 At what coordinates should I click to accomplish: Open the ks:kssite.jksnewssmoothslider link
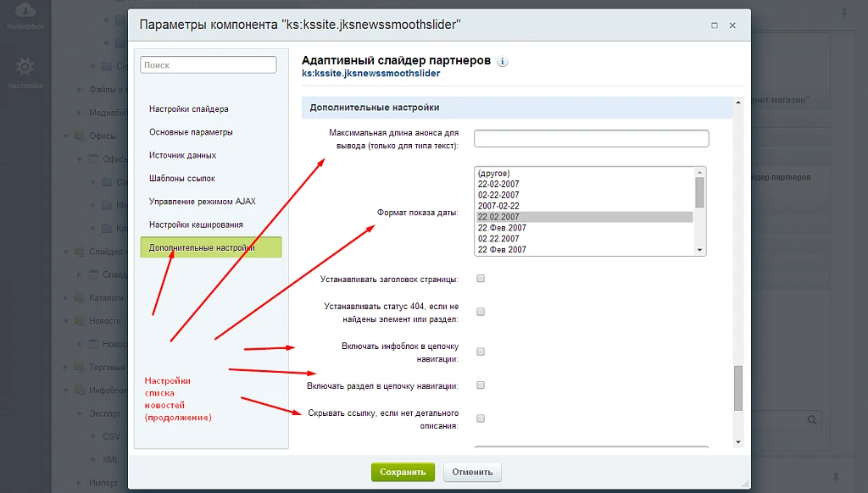pos(371,74)
